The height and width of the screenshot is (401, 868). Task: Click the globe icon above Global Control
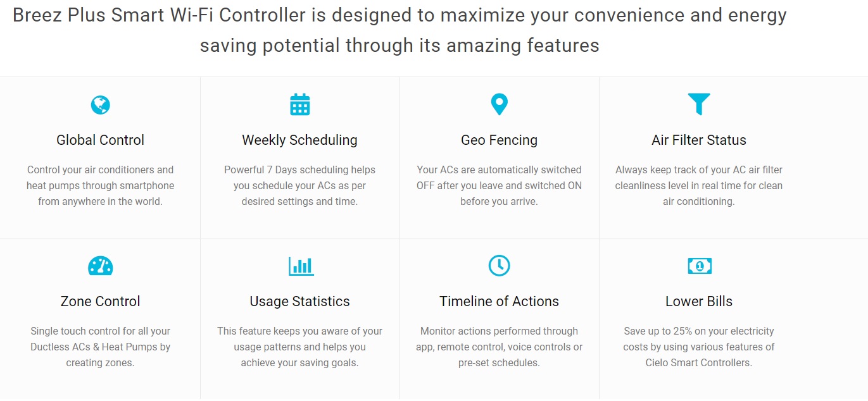100,104
